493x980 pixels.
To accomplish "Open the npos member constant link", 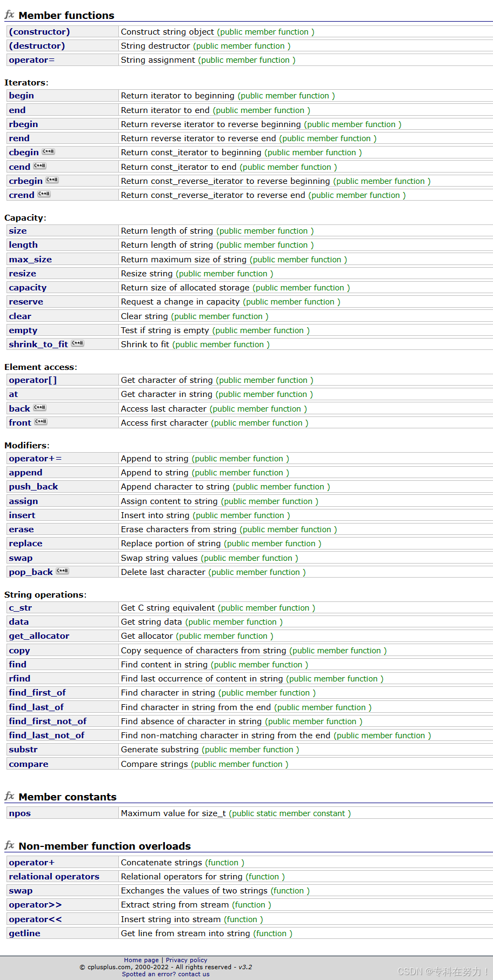I will [x=20, y=813].
